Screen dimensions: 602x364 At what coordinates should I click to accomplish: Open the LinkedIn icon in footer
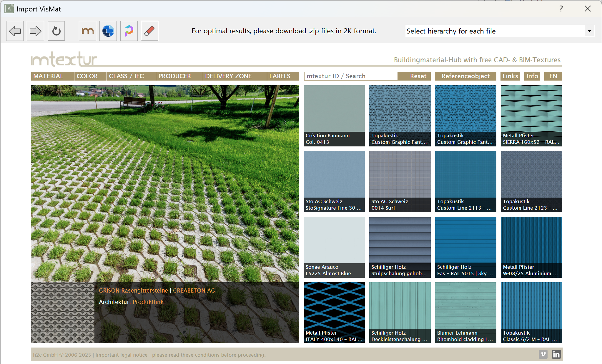tap(556, 354)
